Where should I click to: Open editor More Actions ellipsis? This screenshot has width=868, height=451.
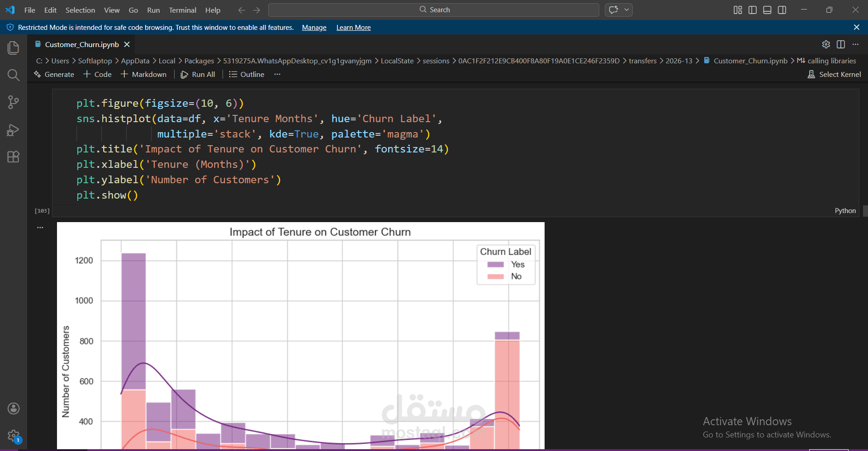click(x=855, y=44)
